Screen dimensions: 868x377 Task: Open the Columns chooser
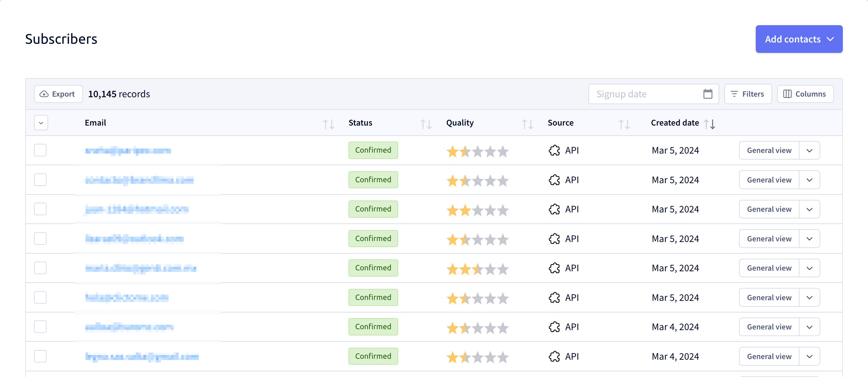[805, 94]
